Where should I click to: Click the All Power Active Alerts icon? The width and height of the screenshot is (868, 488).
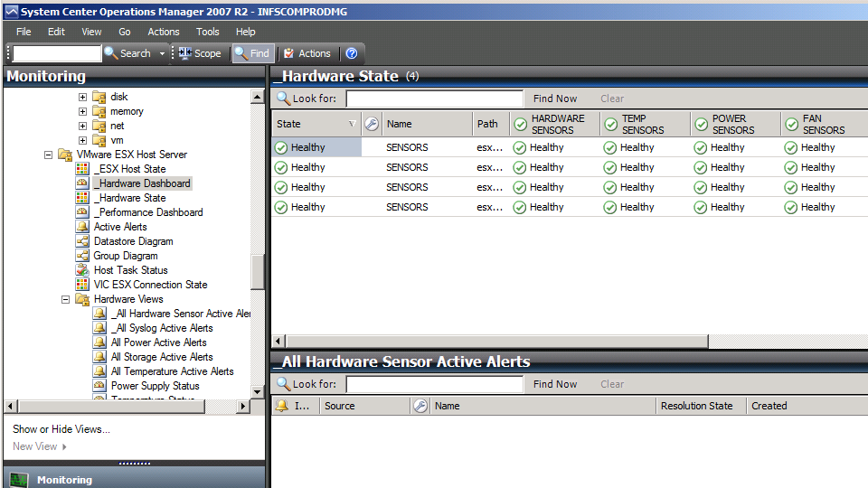click(x=99, y=343)
